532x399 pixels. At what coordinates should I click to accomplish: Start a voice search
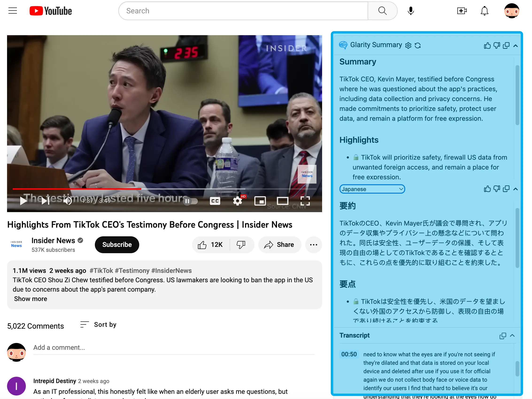point(411,11)
